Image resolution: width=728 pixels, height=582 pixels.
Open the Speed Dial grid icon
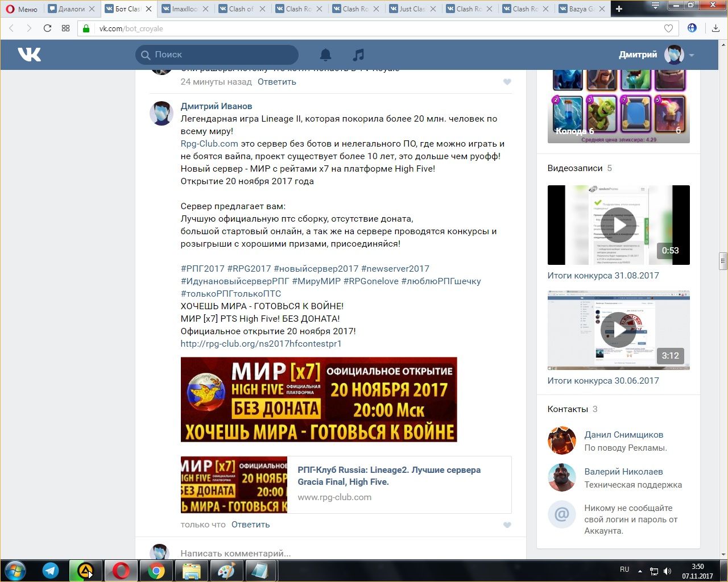(65, 28)
